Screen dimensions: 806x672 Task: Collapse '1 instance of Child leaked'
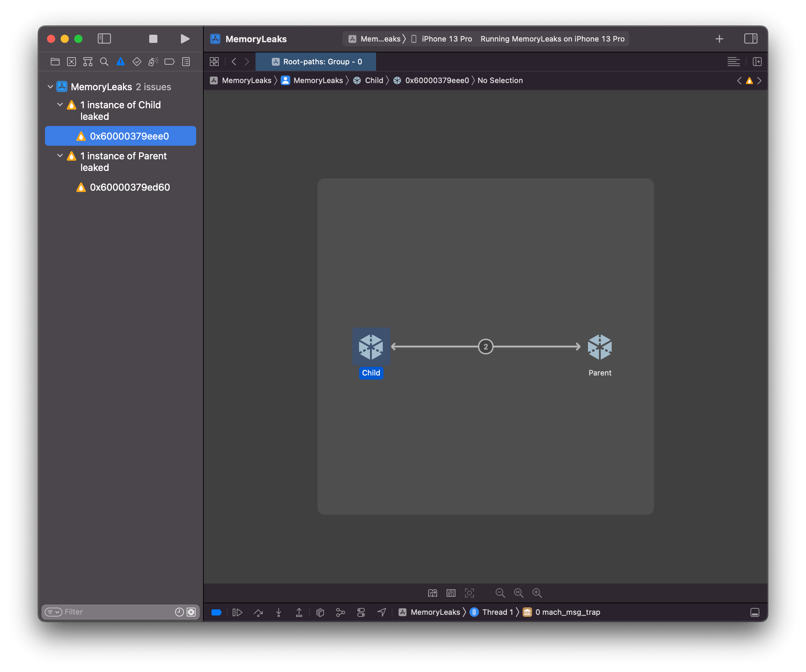60,105
